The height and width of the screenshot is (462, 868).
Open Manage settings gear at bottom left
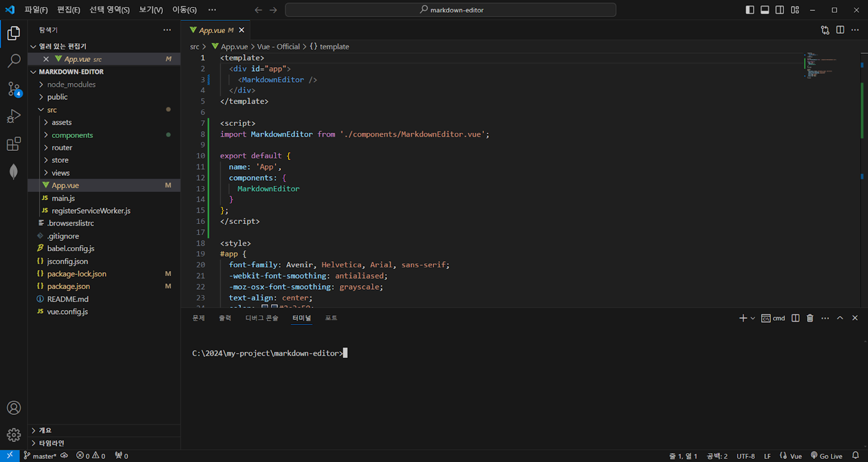(x=14, y=435)
